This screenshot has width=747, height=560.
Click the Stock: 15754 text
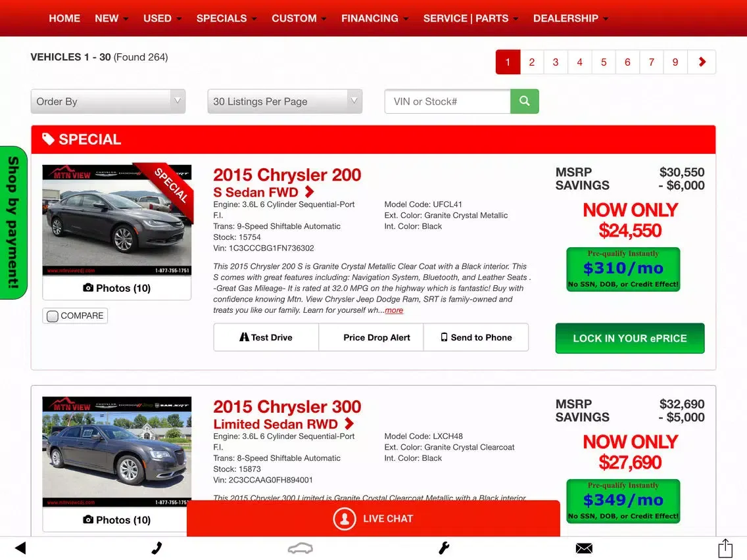pyautogui.click(x=237, y=237)
